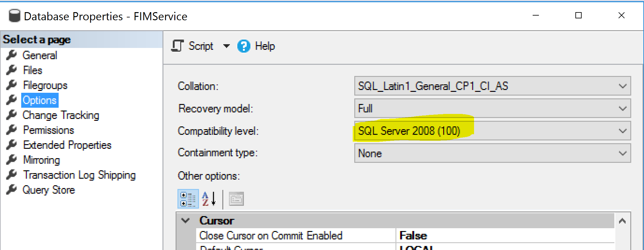Screen dimensions: 644x250
Task: Collapse the Cursor category
Action: [x=186, y=221]
